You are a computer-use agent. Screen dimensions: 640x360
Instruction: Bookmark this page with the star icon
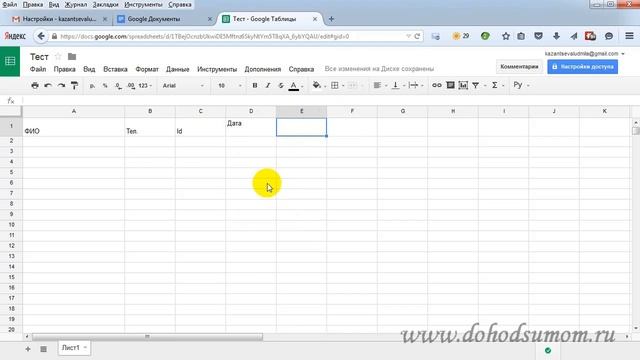(506, 36)
